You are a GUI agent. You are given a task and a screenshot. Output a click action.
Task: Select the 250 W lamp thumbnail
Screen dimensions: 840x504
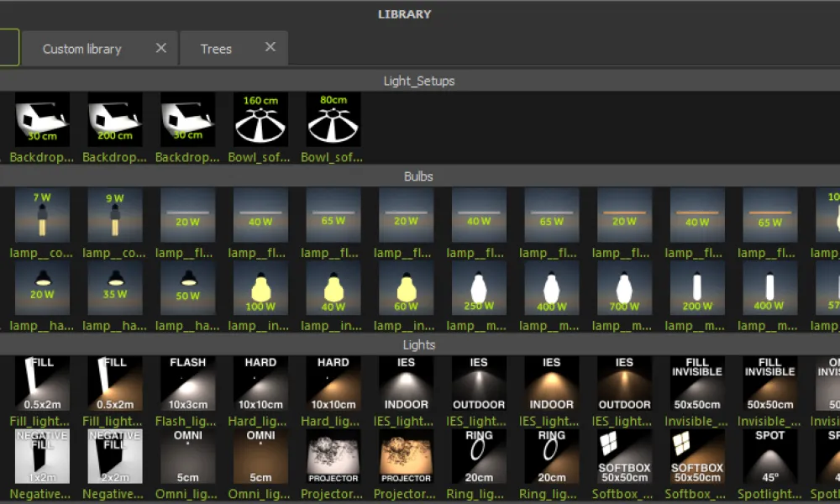pos(479,288)
